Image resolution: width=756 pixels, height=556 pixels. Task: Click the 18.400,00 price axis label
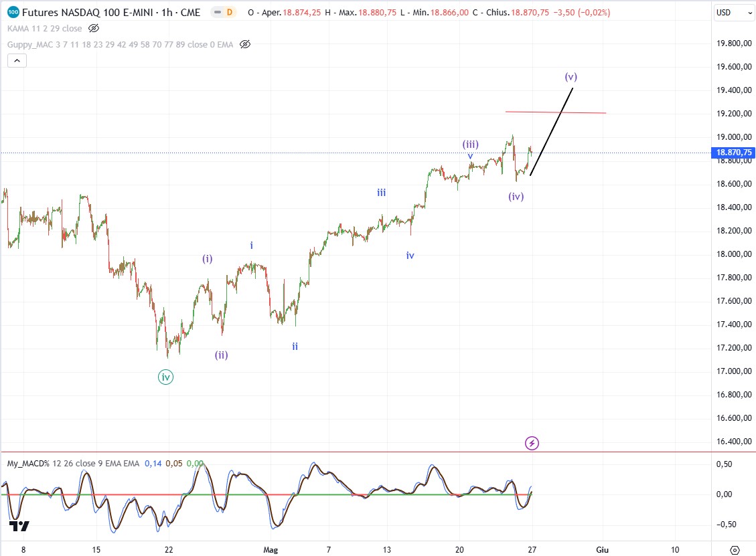(x=734, y=207)
